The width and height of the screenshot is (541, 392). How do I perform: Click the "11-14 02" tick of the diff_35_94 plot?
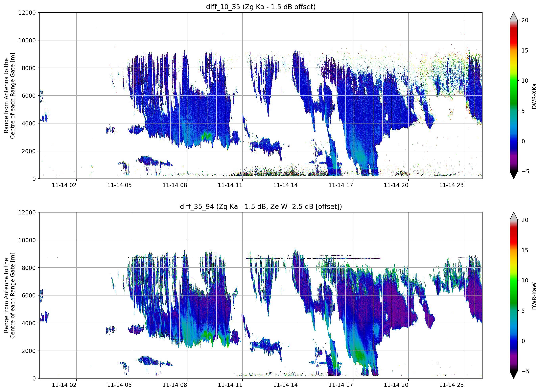[64, 385]
